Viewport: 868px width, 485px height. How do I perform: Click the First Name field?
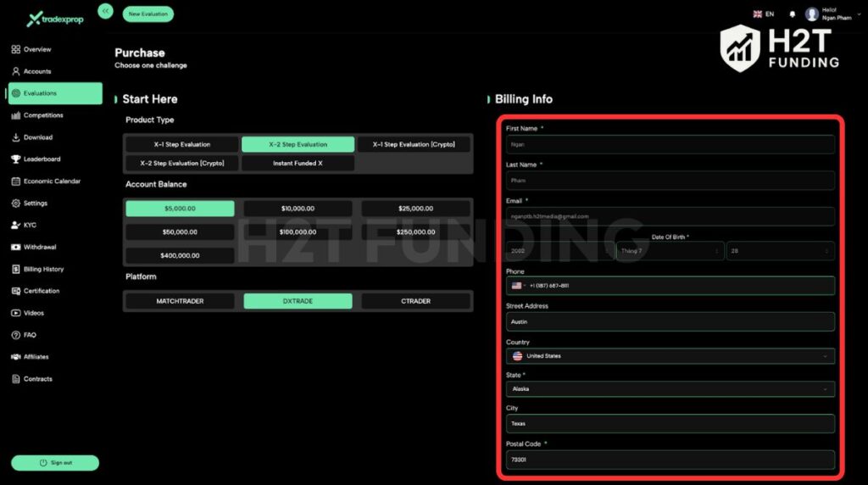pyautogui.click(x=670, y=144)
